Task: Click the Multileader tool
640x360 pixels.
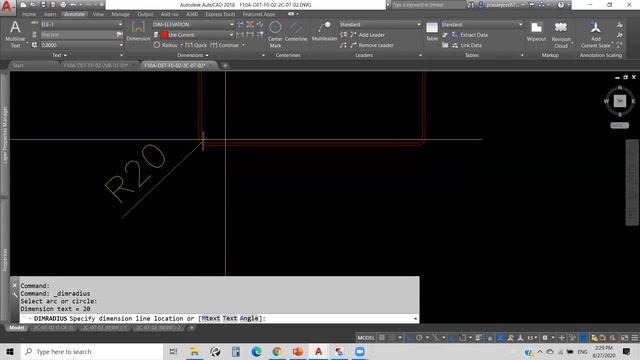Action: [x=324, y=31]
